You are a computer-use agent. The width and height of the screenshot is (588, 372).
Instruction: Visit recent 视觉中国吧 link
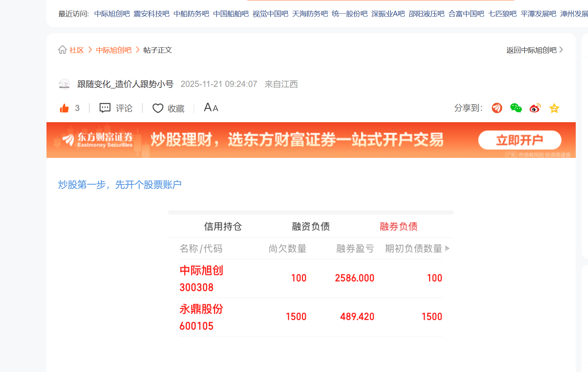pyautogui.click(x=271, y=14)
